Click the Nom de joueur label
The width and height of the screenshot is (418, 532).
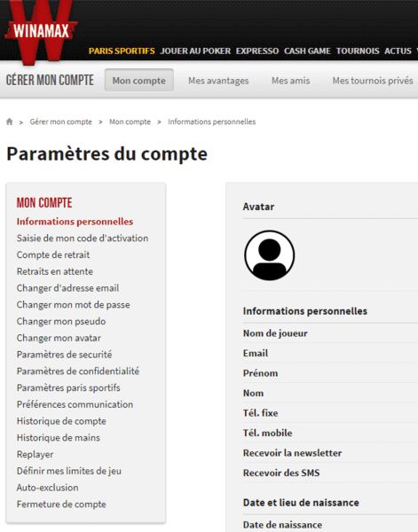[275, 333]
